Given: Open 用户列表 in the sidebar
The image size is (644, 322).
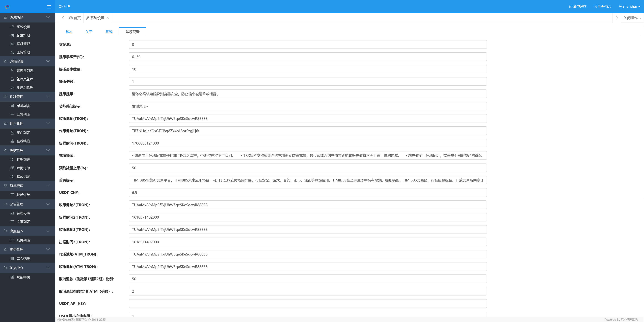Looking at the screenshot, I should click(x=23, y=133).
